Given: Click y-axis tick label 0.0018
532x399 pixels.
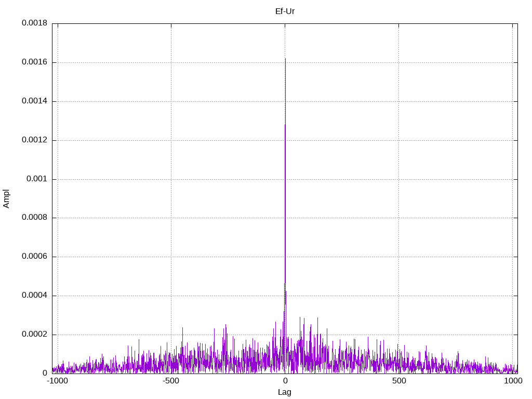Looking at the screenshot, I should 35,23.
